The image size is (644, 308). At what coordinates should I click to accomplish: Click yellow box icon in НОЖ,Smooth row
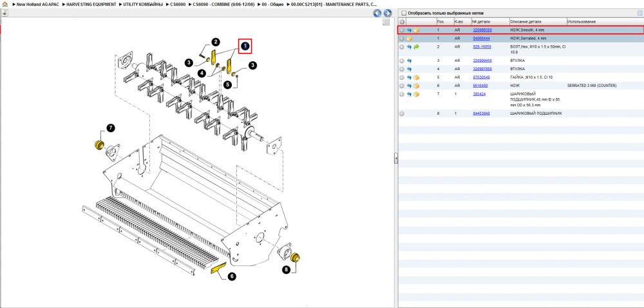click(x=417, y=30)
